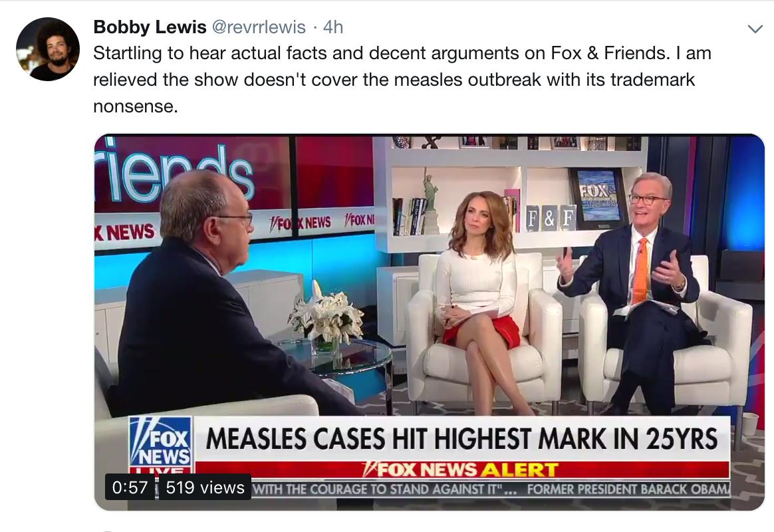Open Bobby Lewis's profile picture
Image resolution: width=774 pixels, height=532 pixels.
[48, 49]
